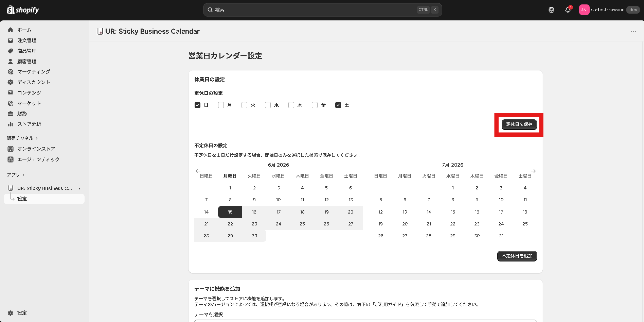Open the テーマを選択 theme dropdown

point(365,321)
